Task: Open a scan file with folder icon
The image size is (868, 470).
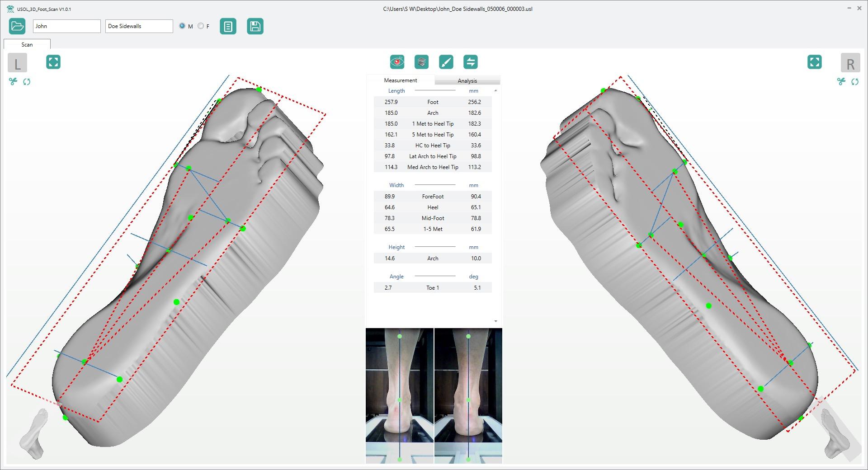Action: point(17,26)
